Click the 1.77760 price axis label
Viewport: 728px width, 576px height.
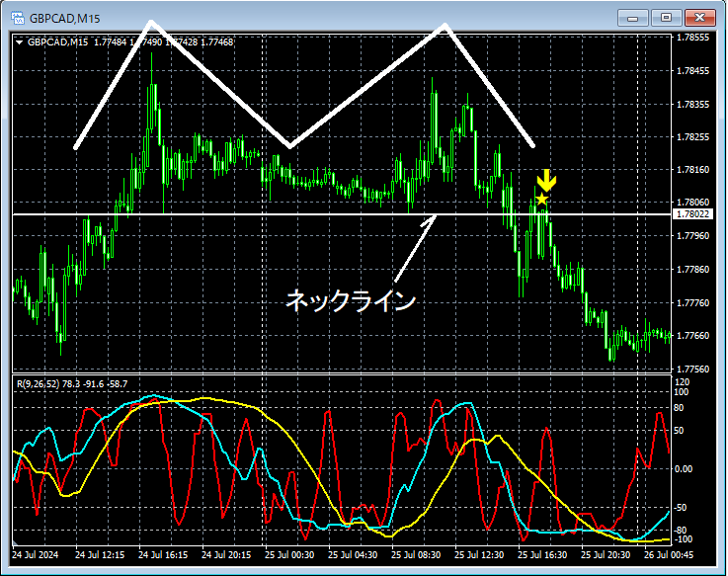click(692, 303)
